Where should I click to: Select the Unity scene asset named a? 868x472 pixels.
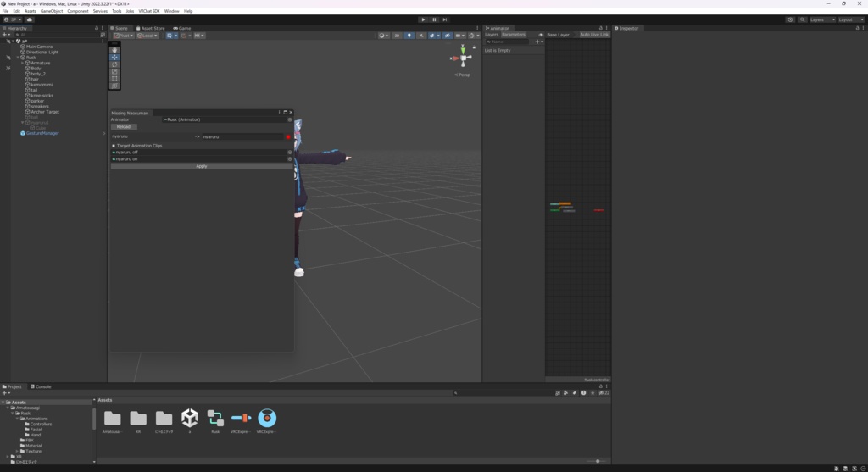189,419
